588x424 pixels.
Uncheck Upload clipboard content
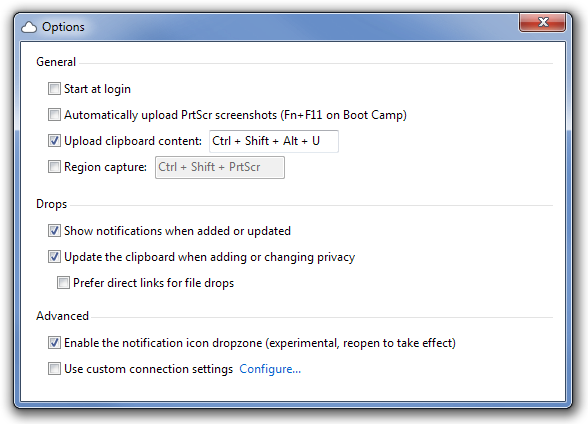tap(54, 141)
